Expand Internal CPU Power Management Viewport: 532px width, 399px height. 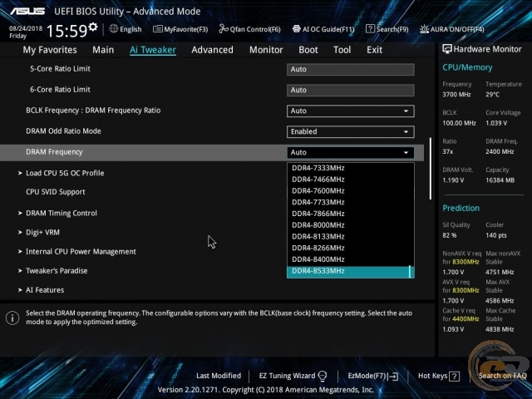(x=77, y=252)
